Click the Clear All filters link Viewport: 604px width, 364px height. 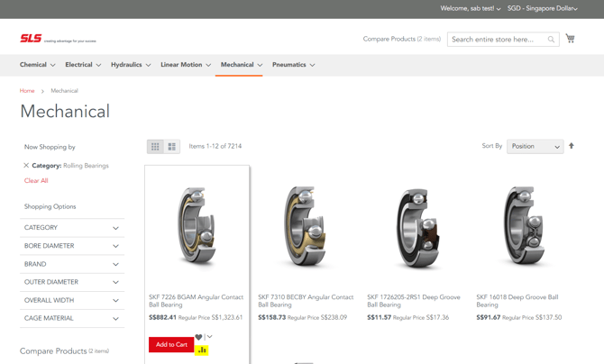click(x=36, y=181)
